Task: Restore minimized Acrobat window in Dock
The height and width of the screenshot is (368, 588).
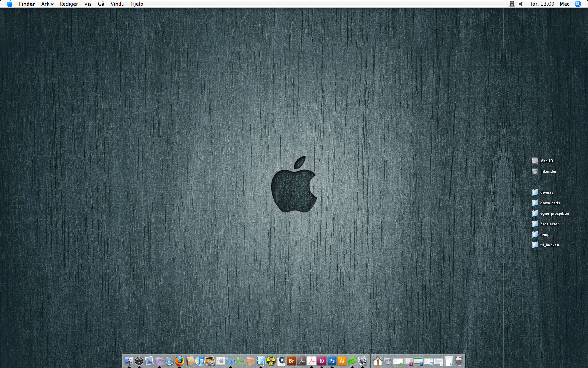Action: 439,361
